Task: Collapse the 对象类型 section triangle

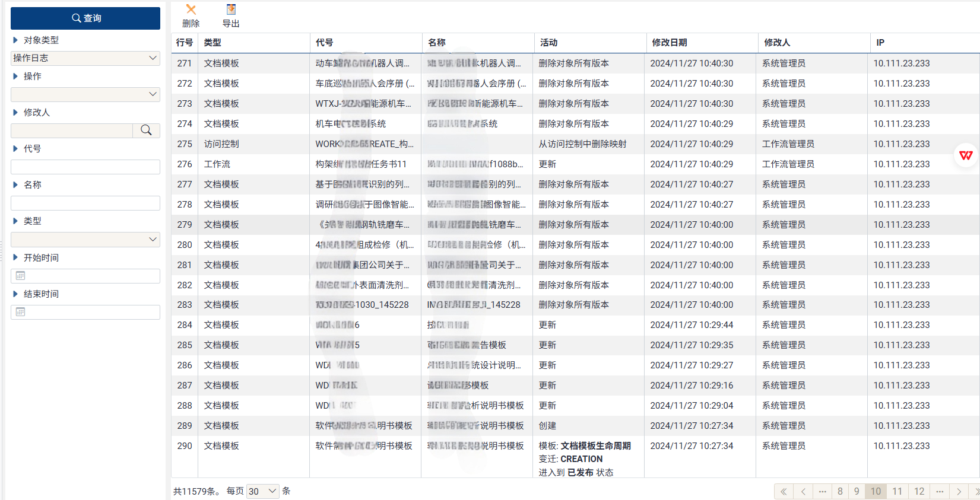Action: tap(15, 40)
